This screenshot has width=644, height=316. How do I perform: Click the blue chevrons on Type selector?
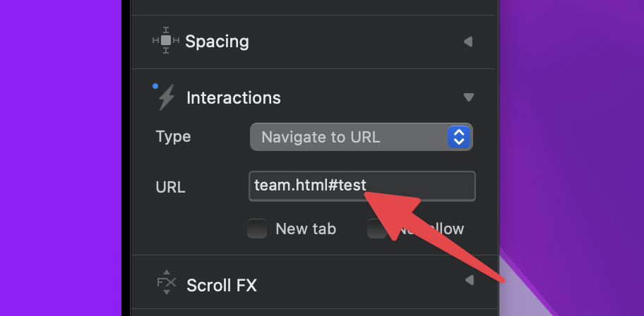click(458, 137)
